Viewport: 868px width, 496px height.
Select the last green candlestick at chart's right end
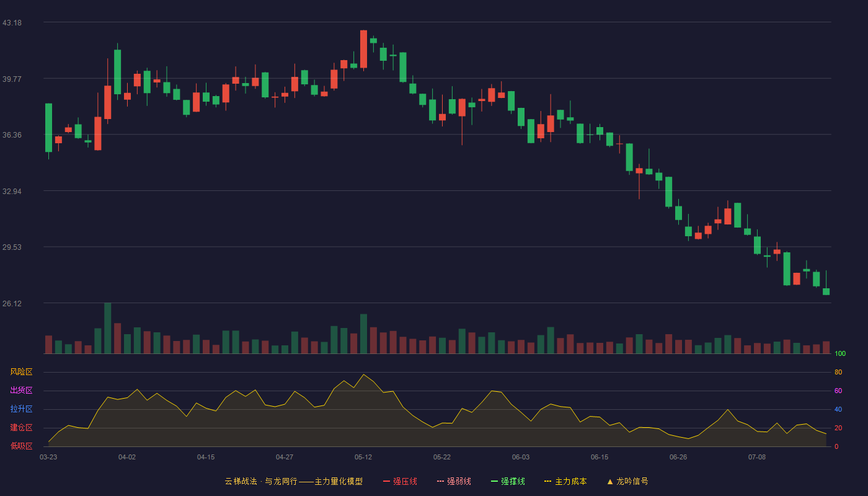click(826, 283)
